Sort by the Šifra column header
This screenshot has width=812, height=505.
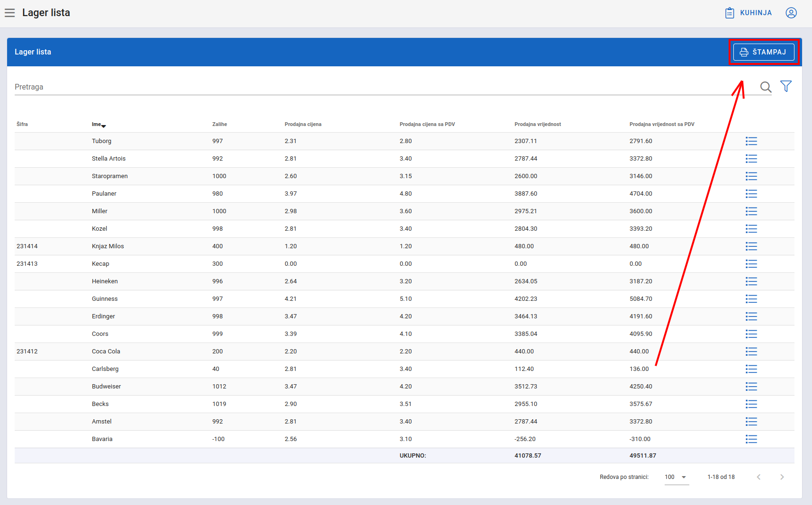click(22, 125)
